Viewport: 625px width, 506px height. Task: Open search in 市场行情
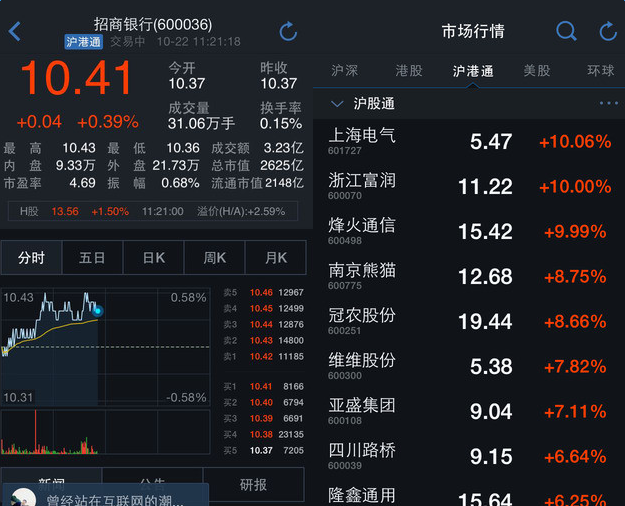566,31
